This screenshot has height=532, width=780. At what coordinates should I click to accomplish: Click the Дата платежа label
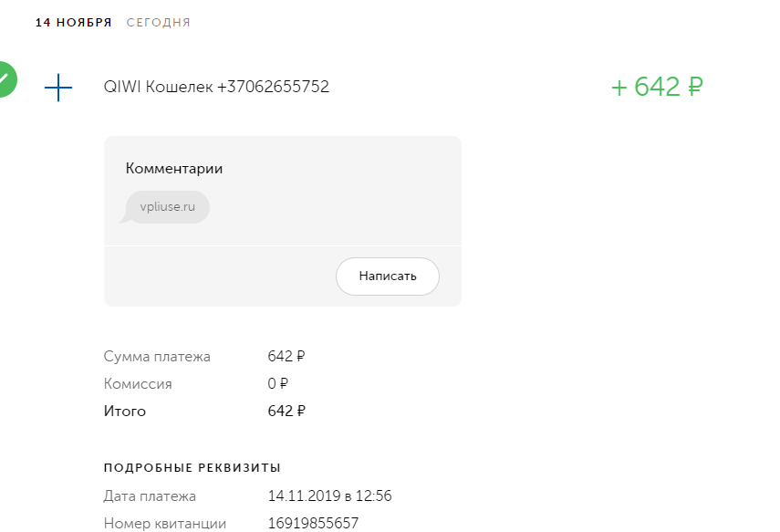point(150,496)
